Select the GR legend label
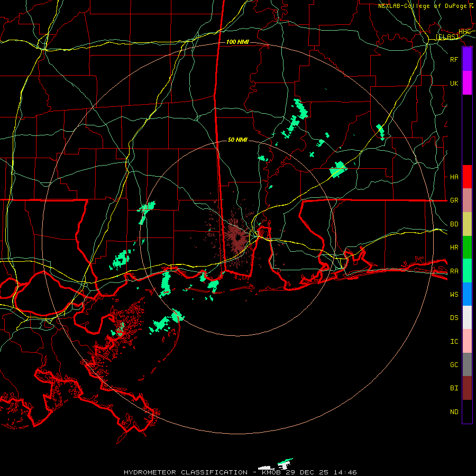 coord(454,200)
